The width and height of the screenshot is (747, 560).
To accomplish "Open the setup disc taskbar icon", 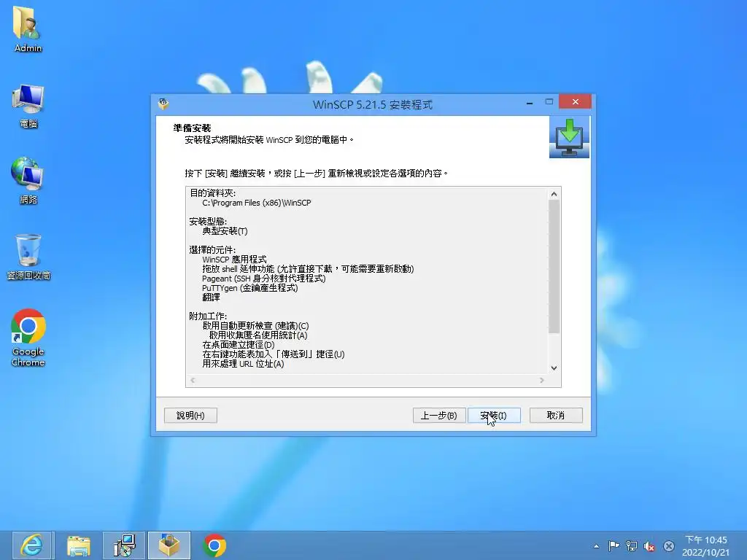I will pyautogui.click(x=125, y=545).
